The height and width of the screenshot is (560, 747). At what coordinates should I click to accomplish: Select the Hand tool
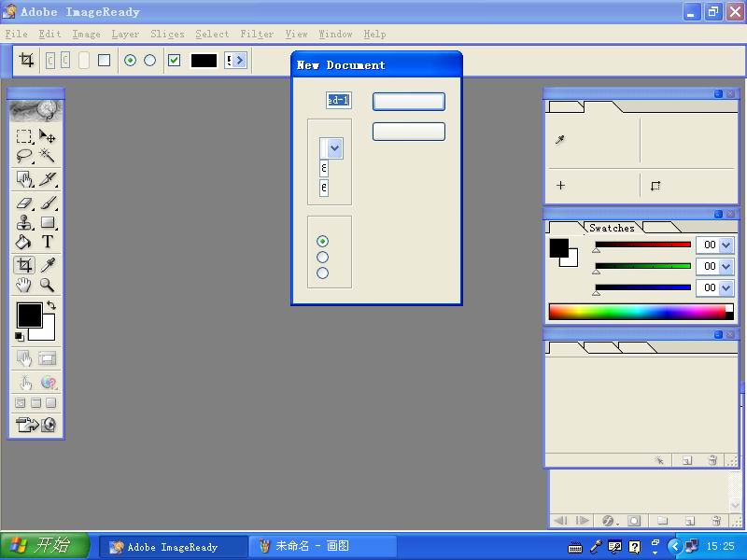pos(24,285)
